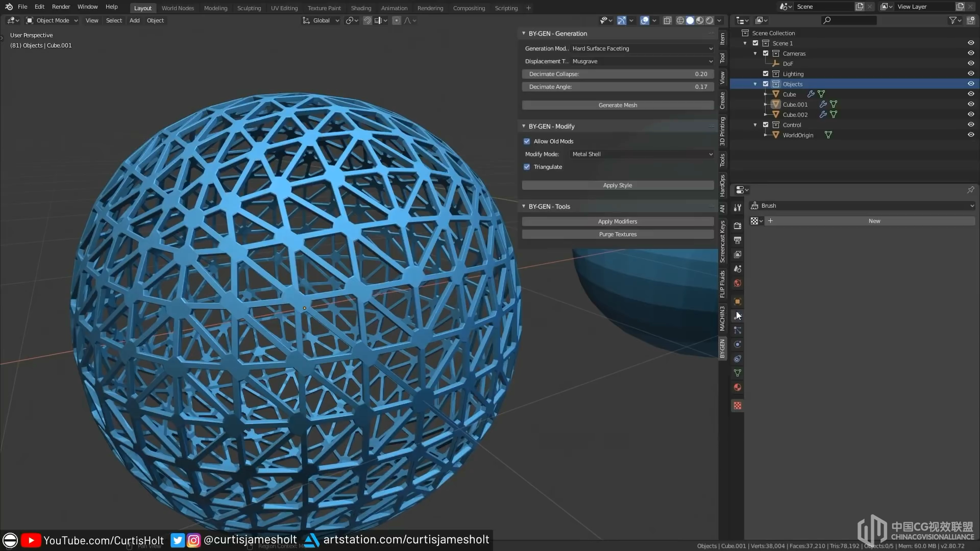Collapse the Scene 1 tree arrow
This screenshot has height=551, width=980.
click(745, 43)
